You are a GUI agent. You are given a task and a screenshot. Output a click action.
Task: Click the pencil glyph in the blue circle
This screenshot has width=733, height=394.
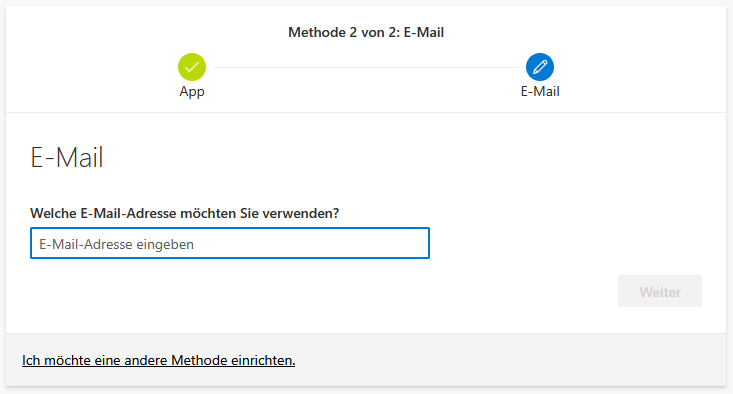click(x=540, y=67)
